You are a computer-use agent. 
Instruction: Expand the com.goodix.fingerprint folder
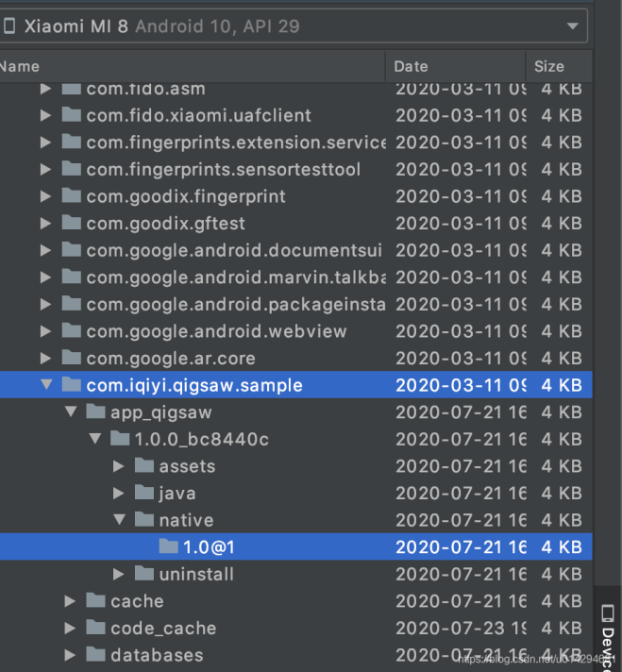(x=45, y=196)
